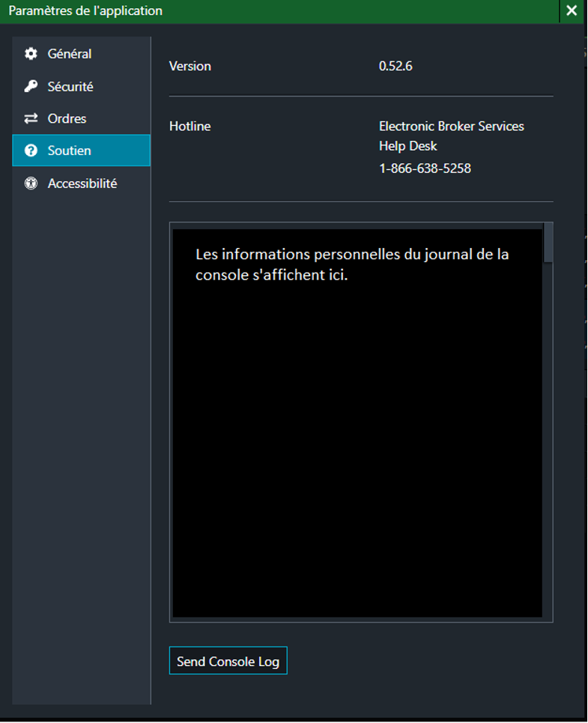Click the Hotline field label

pyautogui.click(x=190, y=126)
